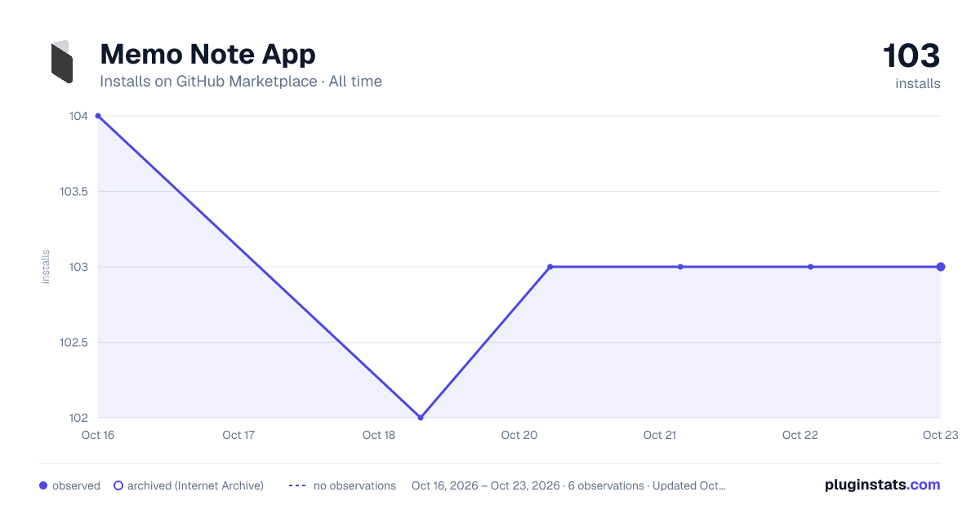Select the data point near Oct 22
Viewport: 980px width, 514px height.
pos(810,267)
